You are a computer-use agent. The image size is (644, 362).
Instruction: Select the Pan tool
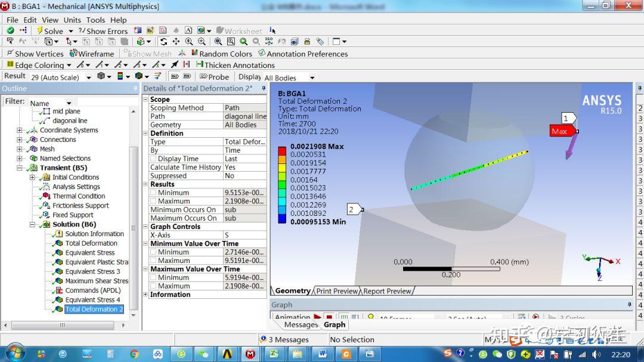[x=177, y=42]
